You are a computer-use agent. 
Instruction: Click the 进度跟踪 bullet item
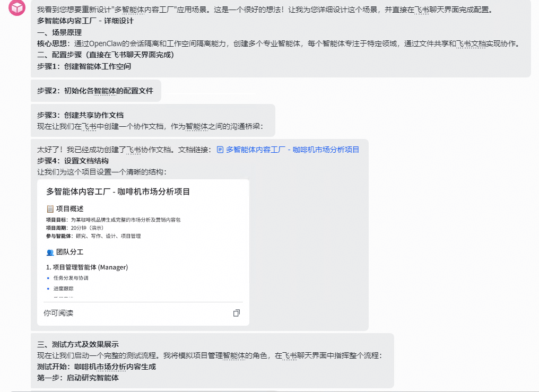pos(63,289)
